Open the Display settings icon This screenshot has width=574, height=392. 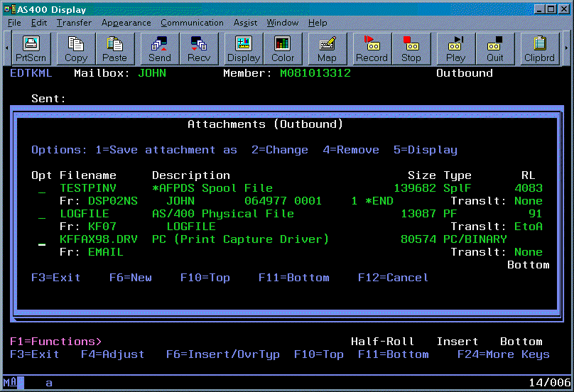(244, 49)
